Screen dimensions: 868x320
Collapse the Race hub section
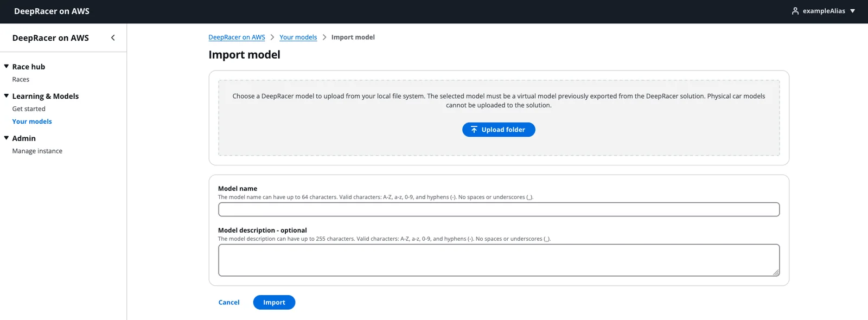[7, 67]
